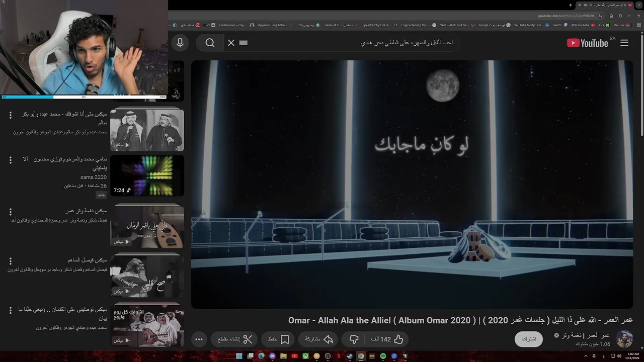Open Microsoft Edge from taskbar
This screenshot has height=362, width=644.
click(261, 356)
